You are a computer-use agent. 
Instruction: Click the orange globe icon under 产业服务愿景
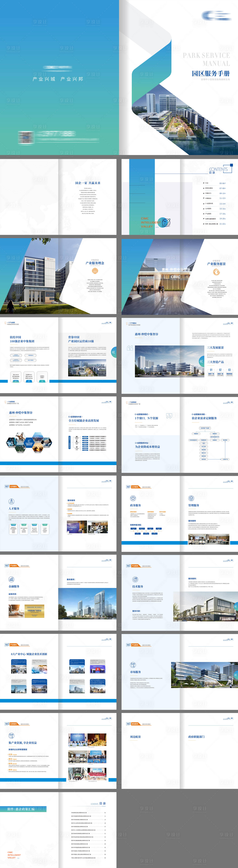216,272
